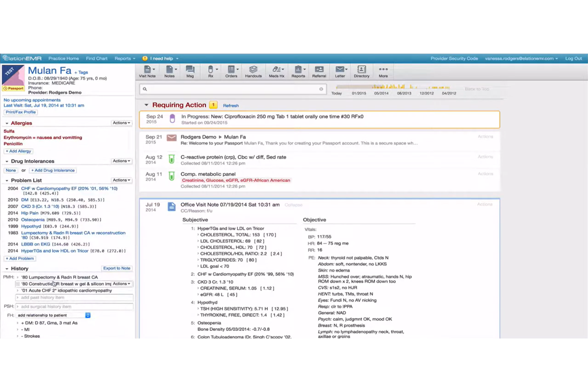588x392 pixels.
Task: Click Print/Fax Profile button
Action: tap(21, 112)
